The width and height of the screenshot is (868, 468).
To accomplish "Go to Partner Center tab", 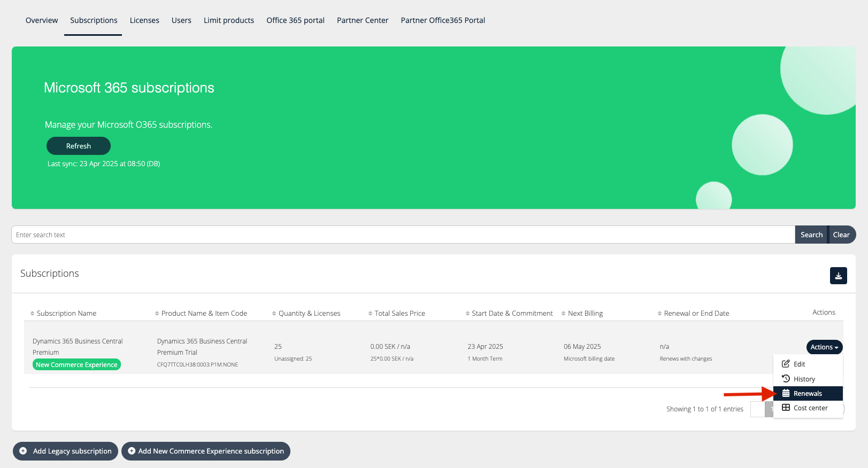I will click(x=363, y=20).
